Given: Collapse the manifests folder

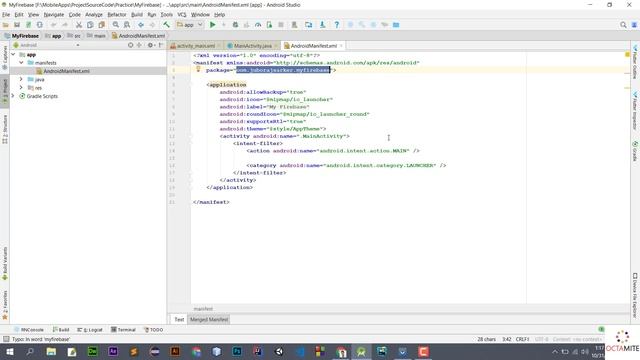Looking at the screenshot, I should (x=21, y=62).
